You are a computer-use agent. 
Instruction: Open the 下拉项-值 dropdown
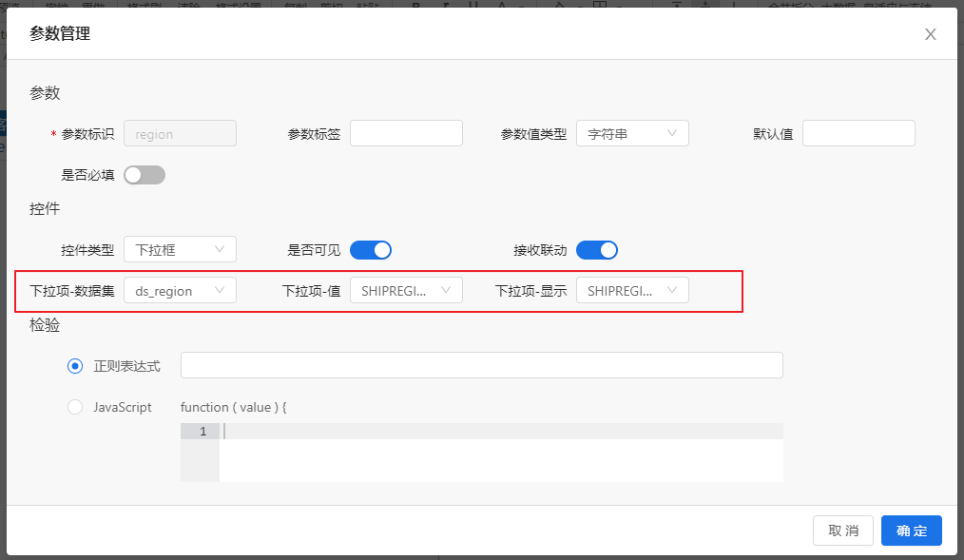(x=406, y=291)
